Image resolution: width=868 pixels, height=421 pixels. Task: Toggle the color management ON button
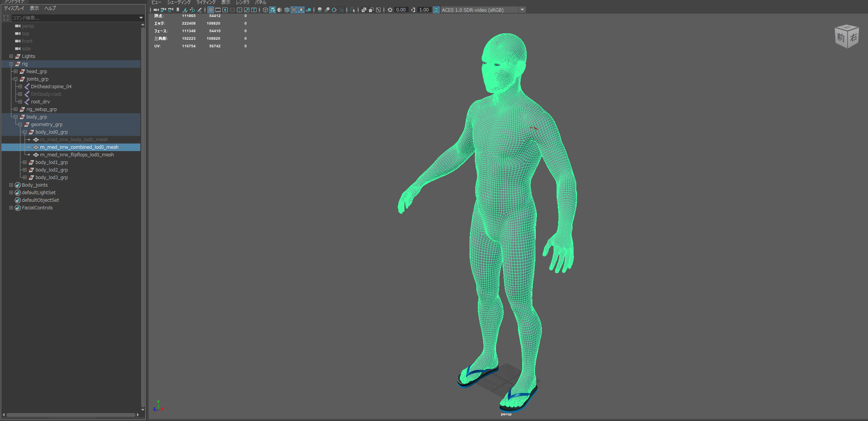(436, 10)
